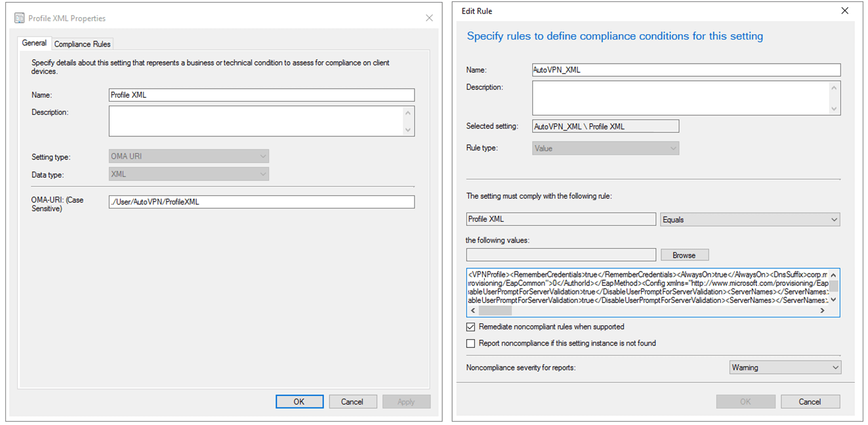The width and height of the screenshot is (868, 425).
Task: Click OK in Profile XML Properties
Action: pyautogui.click(x=299, y=401)
